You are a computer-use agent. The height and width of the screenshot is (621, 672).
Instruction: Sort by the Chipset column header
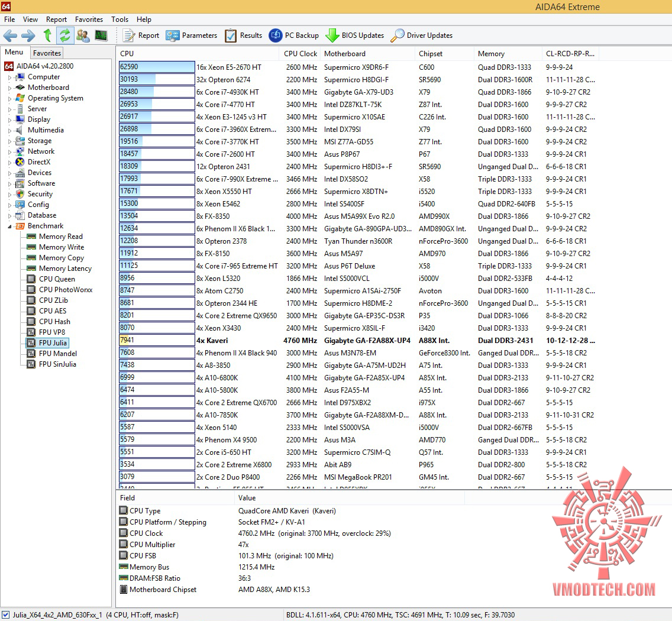point(444,54)
